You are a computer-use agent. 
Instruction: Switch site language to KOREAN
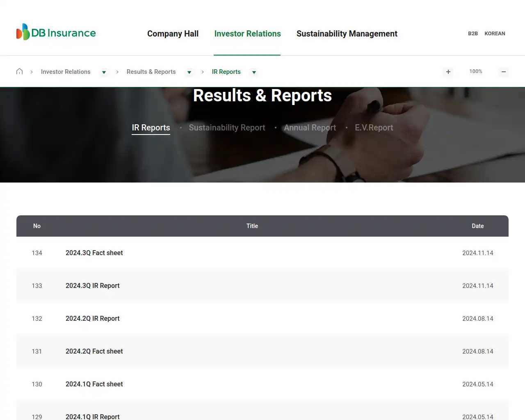495,33
